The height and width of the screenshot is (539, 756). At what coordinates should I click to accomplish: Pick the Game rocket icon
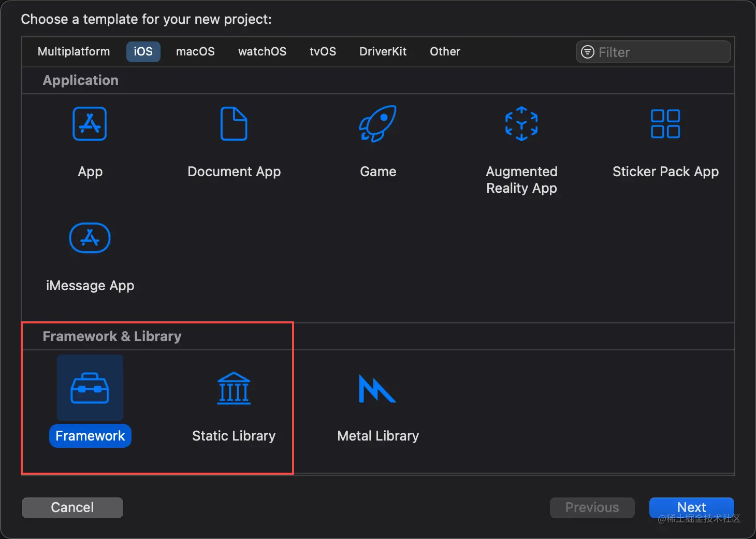378,123
